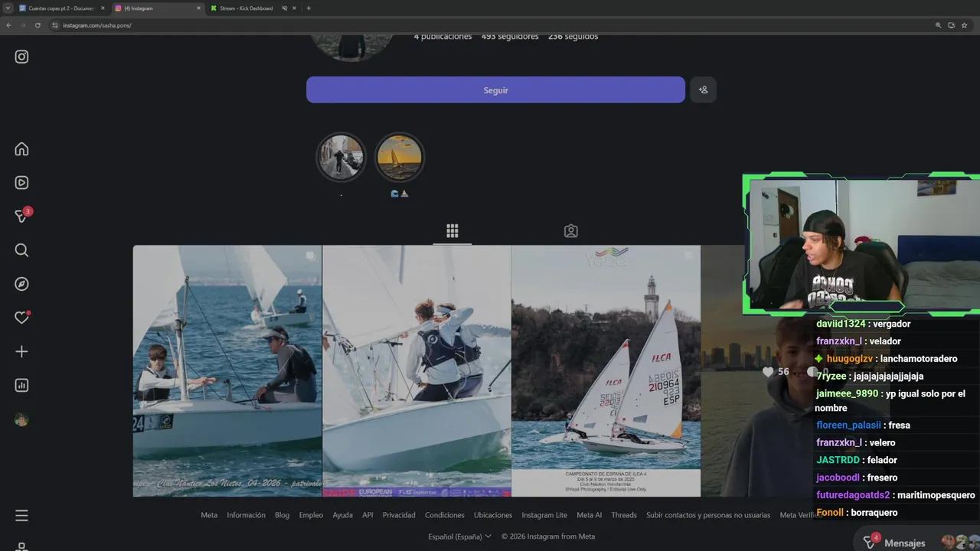
Task: Open Reels from the sidebar
Action: click(x=21, y=182)
